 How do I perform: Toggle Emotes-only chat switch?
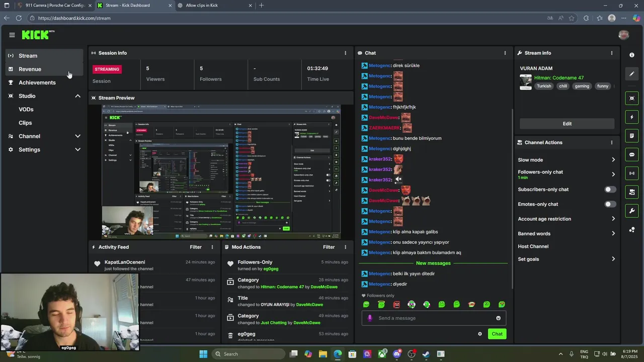[610, 204]
